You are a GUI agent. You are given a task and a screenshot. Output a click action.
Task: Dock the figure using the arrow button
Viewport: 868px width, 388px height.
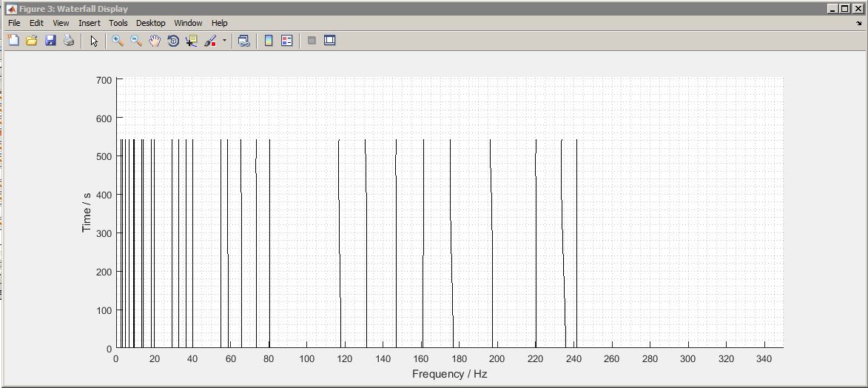858,23
